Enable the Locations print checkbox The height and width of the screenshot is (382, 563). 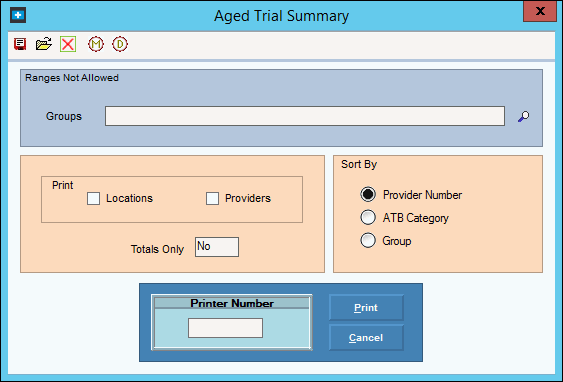93,199
